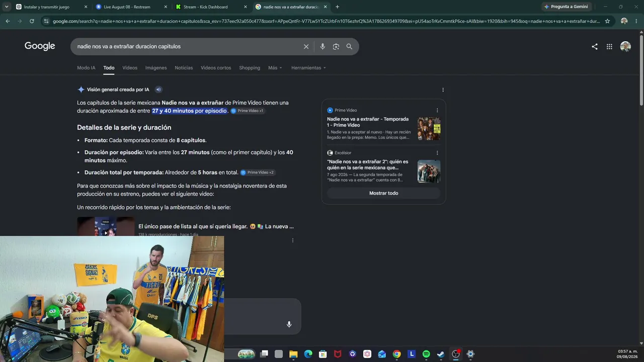The height and width of the screenshot is (362, 644).
Task: Switch to the Imágenes tab
Action: point(156,68)
